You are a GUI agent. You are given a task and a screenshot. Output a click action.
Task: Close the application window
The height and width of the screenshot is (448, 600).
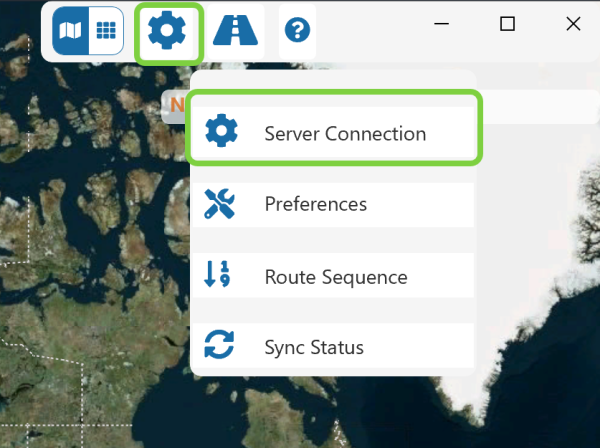pos(573,24)
